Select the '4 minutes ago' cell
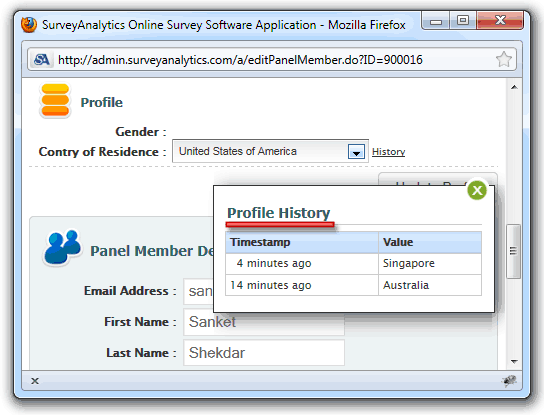The image size is (544, 415). (x=302, y=264)
